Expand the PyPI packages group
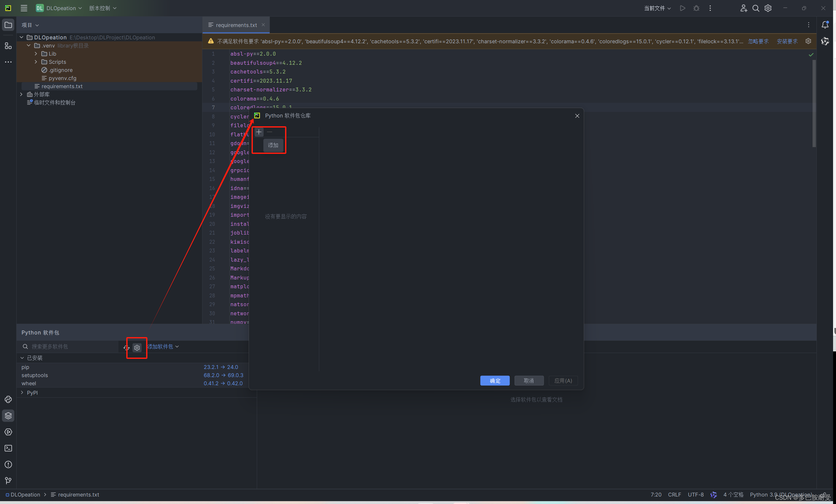The height and width of the screenshot is (504, 836). click(22, 392)
